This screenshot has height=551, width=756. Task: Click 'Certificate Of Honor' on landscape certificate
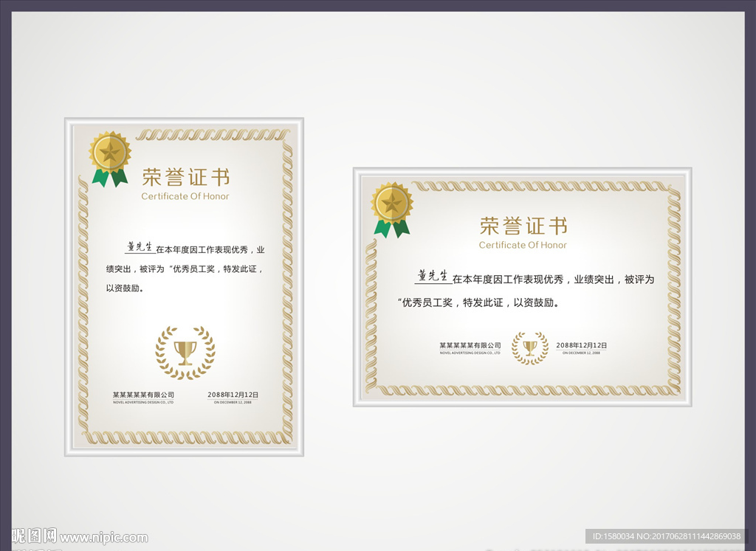pyautogui.click(x=523, y=245)
